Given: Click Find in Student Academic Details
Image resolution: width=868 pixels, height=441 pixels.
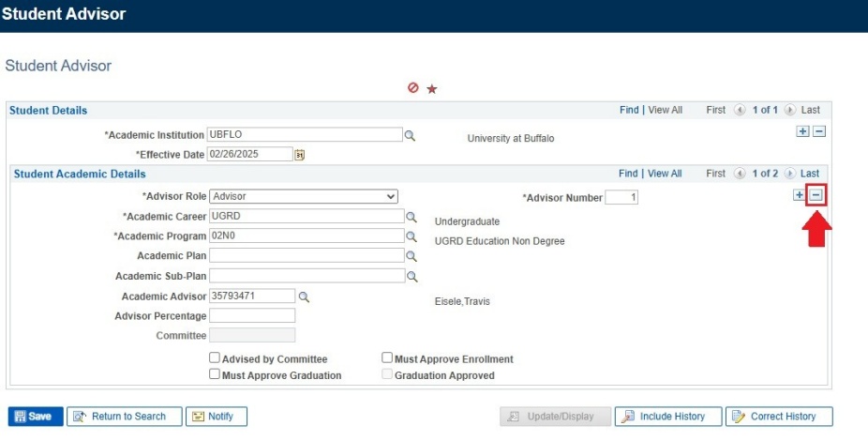Looking at the screenshot, I should (x=628, y=174).
